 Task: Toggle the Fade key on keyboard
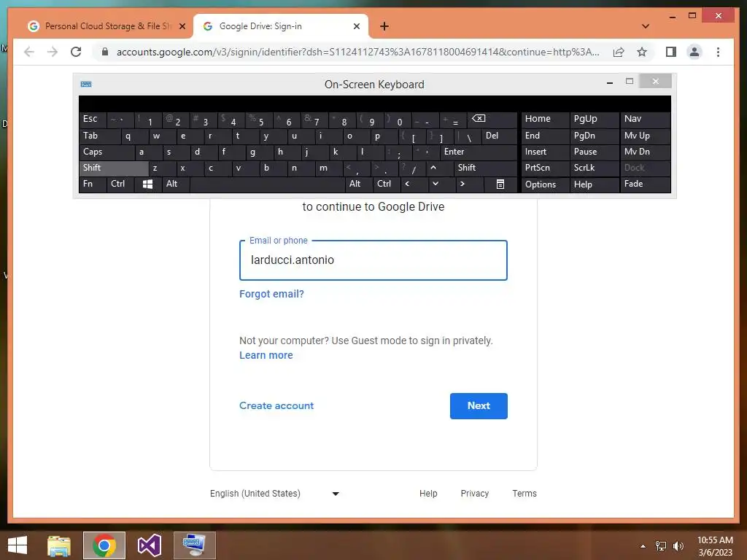coord(645,184)
